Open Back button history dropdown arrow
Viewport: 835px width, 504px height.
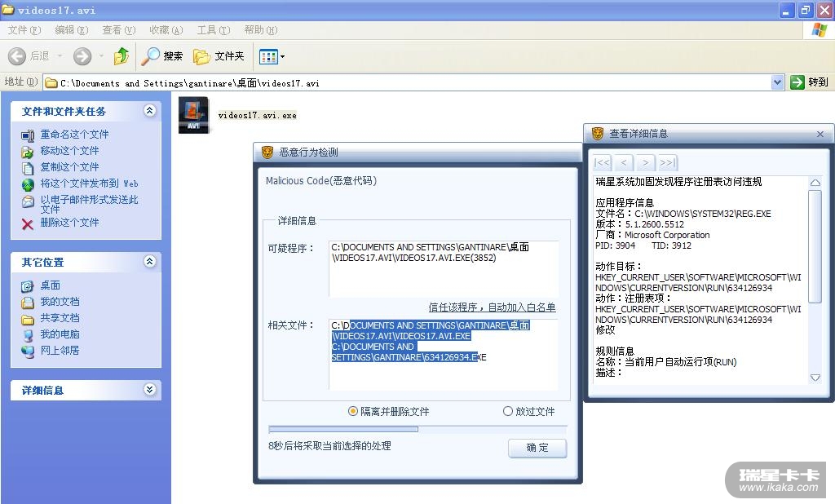60,56
